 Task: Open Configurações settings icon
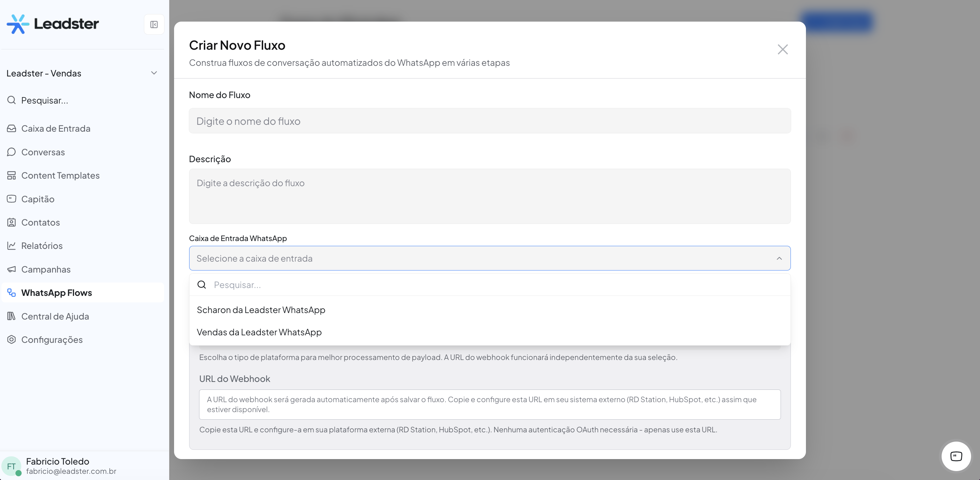[x=11, y=339]
